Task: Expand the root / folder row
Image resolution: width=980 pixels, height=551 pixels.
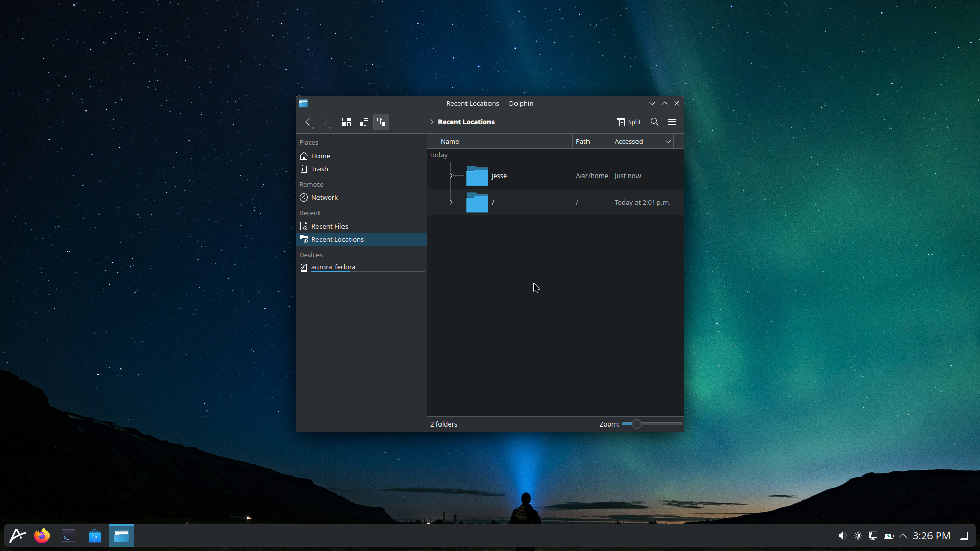Action: pos(451,202)
